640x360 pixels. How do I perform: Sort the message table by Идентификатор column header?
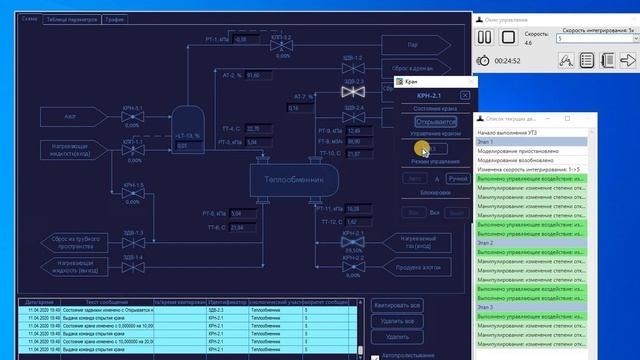(x=227, y=302)
